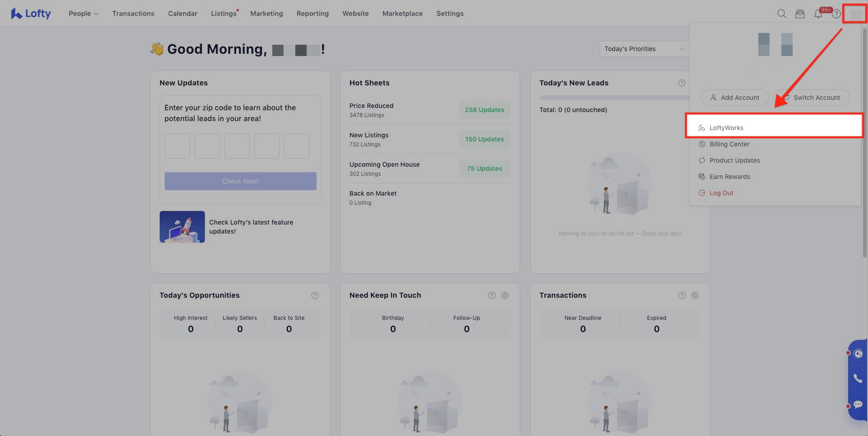Screen dimensions: 868x436
Task: Click the Switch Account button
Action: click(x=812, y=98)
